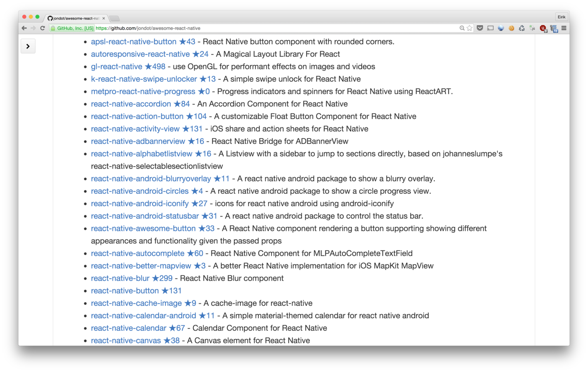Click text 'React Native Bridge for ADBannerView'
Viewport: 588px width, 372px height.
coord(280,141)
